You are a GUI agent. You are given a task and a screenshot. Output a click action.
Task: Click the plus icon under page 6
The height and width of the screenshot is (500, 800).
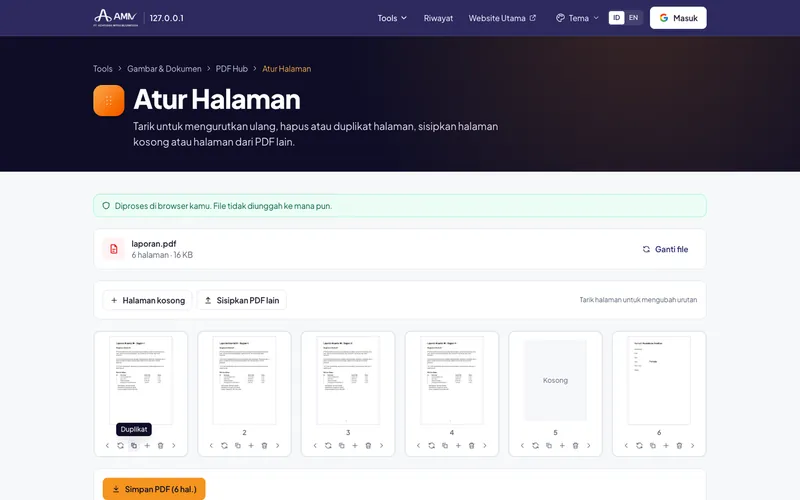coord(666,445)
